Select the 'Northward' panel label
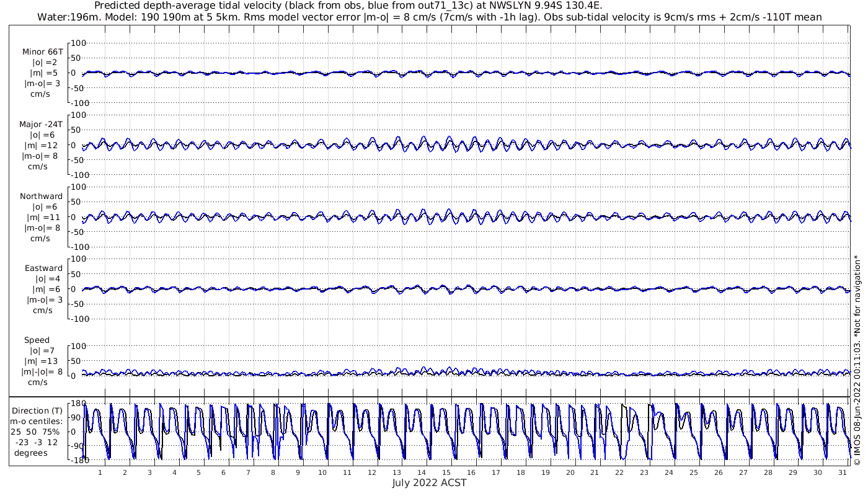This screenshot has width=868, height=496. [42, 196]
